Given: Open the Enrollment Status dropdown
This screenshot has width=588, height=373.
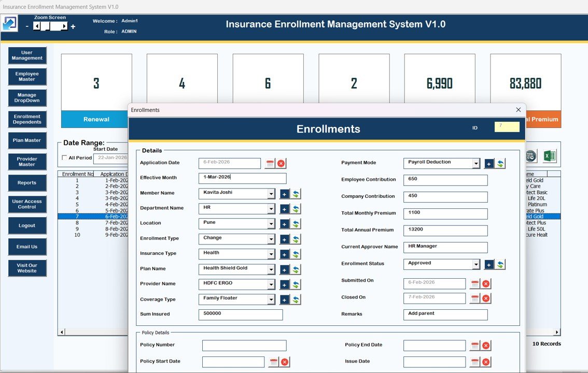Looking at the screenshot, I should coord(476,265).
